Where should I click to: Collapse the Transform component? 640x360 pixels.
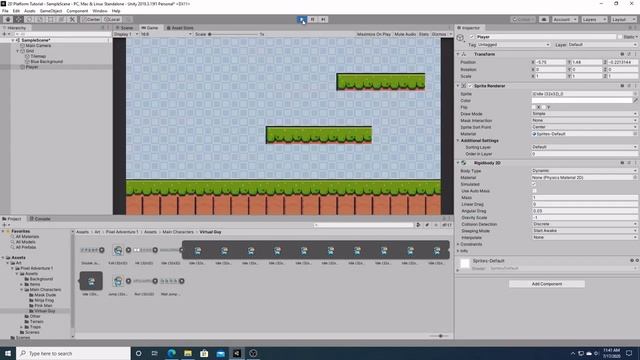tap(458, 54)
